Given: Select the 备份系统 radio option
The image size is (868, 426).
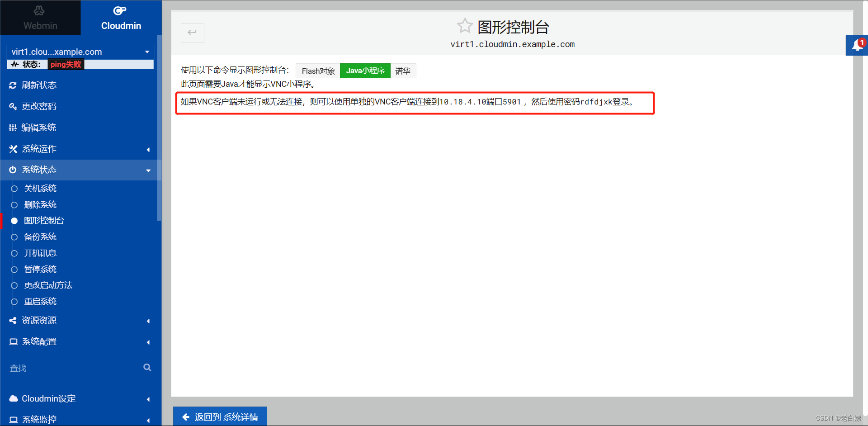Looking at the screenshot, I should [x=14, y=237].
